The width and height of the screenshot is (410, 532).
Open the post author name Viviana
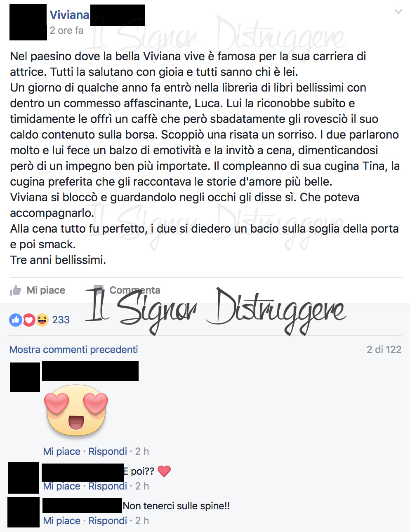69,15
